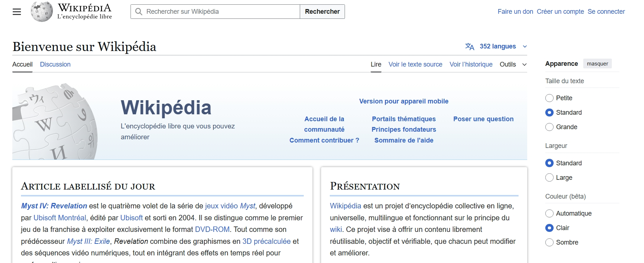Screen dimensions: 644x263
Task: Hide the Apparence panel with masquer
Action: [597, 64]
